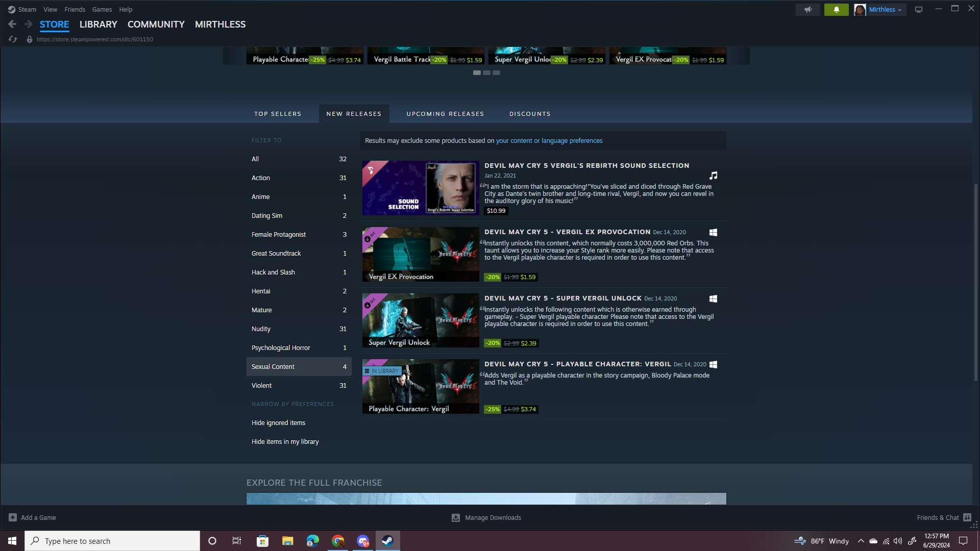The image size is (980, 551).
Task: Select the second carousel page dot
Action: coord(486,72)
